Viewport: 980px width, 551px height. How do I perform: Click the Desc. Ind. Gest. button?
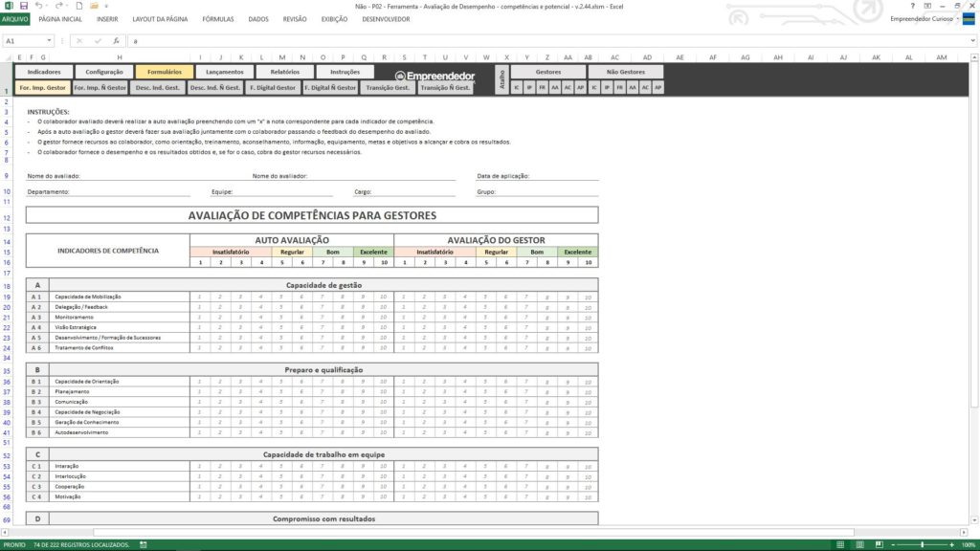click(x=158, y=87)
